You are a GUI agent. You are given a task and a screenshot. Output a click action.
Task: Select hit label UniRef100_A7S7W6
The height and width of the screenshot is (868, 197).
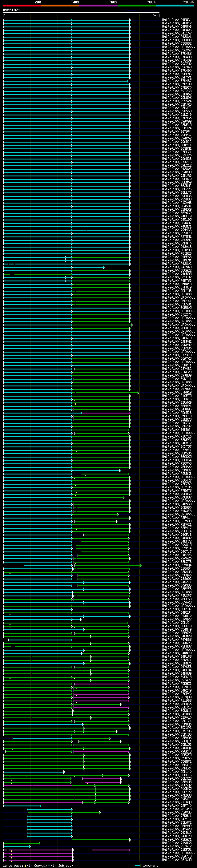(177, 731)
